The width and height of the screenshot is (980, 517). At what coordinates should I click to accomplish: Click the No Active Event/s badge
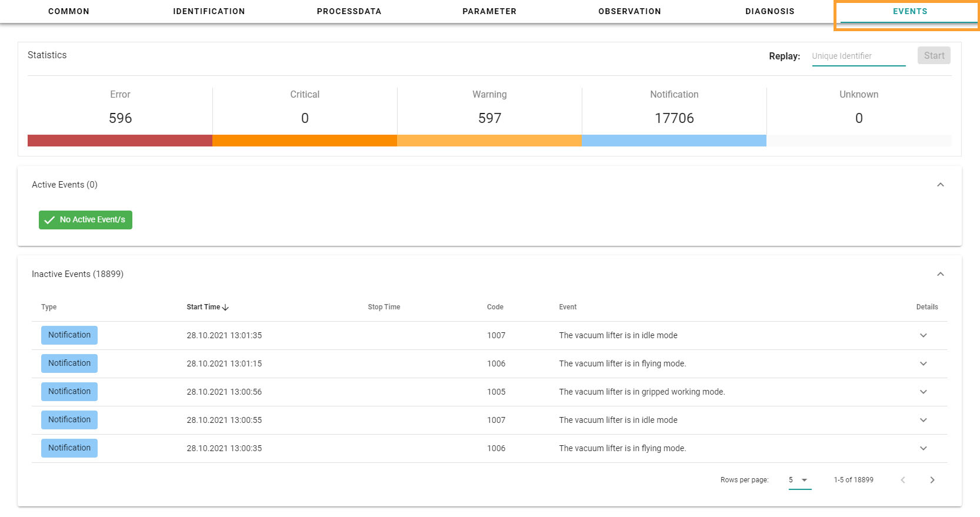coord(86,220)
